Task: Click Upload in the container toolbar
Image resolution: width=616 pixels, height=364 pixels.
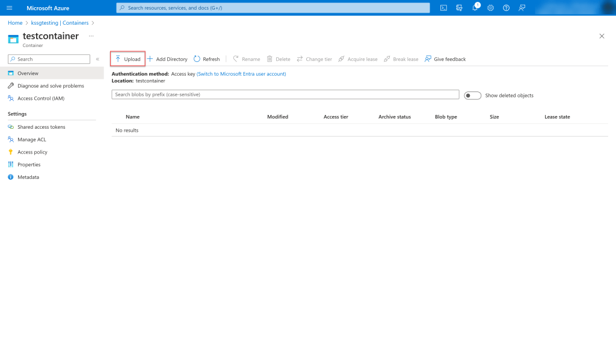Action: [128, 59]
